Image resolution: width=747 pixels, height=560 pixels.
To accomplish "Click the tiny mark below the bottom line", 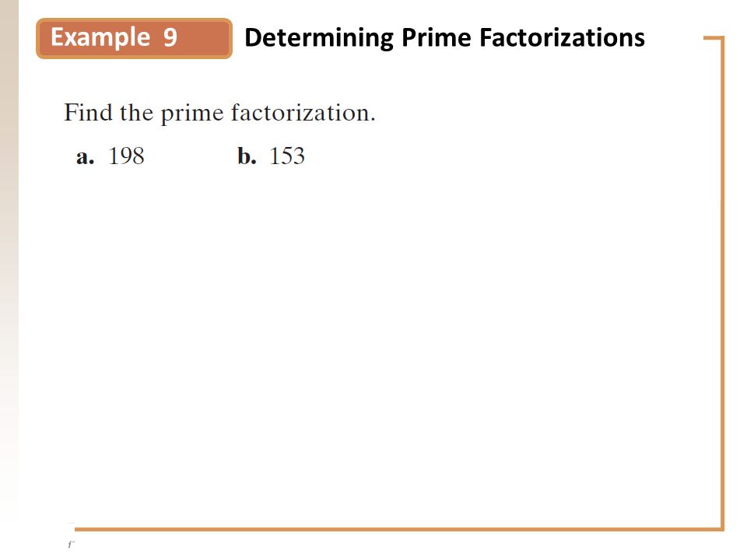I will [x=71, y=544].
